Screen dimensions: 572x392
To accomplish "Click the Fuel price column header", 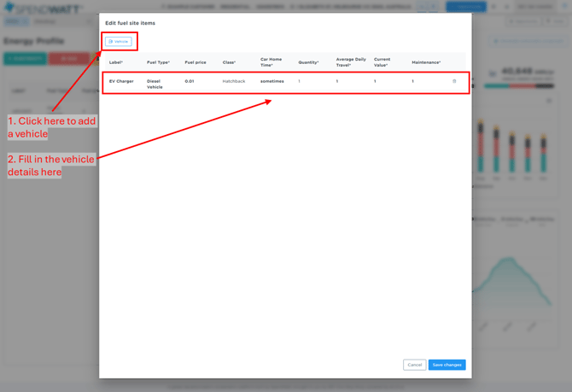I will click(196, 62).
